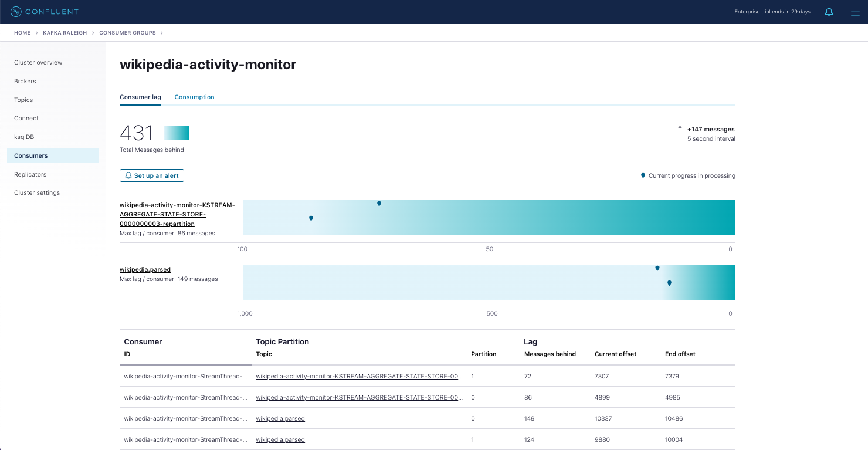Image resolution: width=868 pixels, height=450 pixels.
Task: Open wikipedia.parsed link in partition 1 row
Action: click(x=280, y=439)
